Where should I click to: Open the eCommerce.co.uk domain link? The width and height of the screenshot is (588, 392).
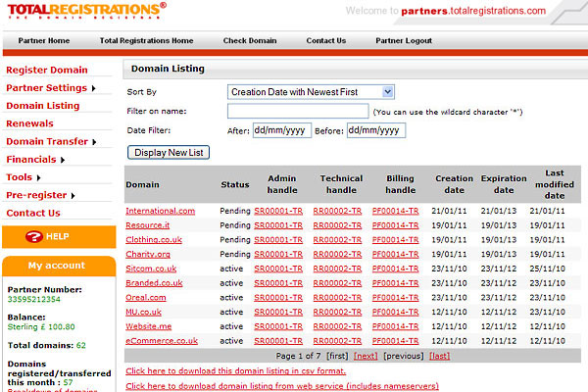pos(162,340)
